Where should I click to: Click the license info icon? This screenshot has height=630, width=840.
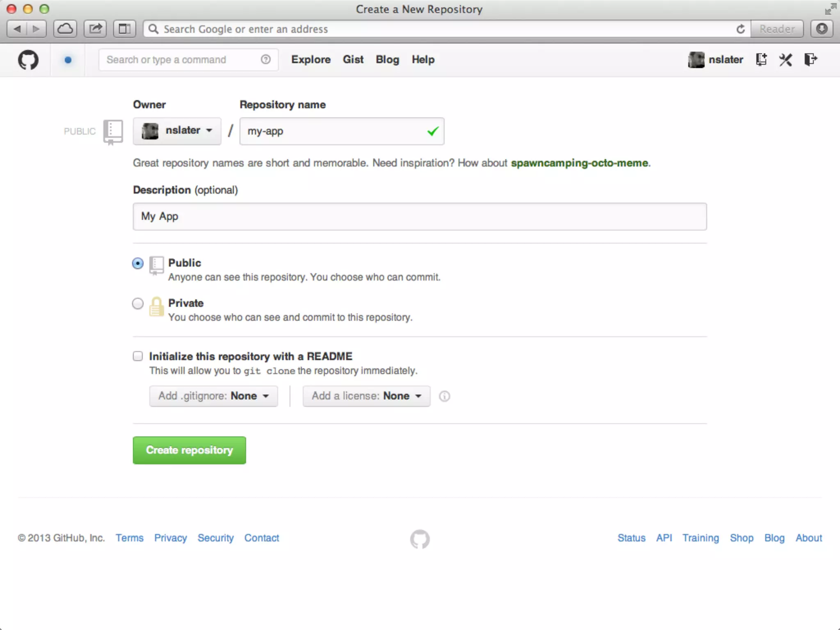tap(444, 396)
